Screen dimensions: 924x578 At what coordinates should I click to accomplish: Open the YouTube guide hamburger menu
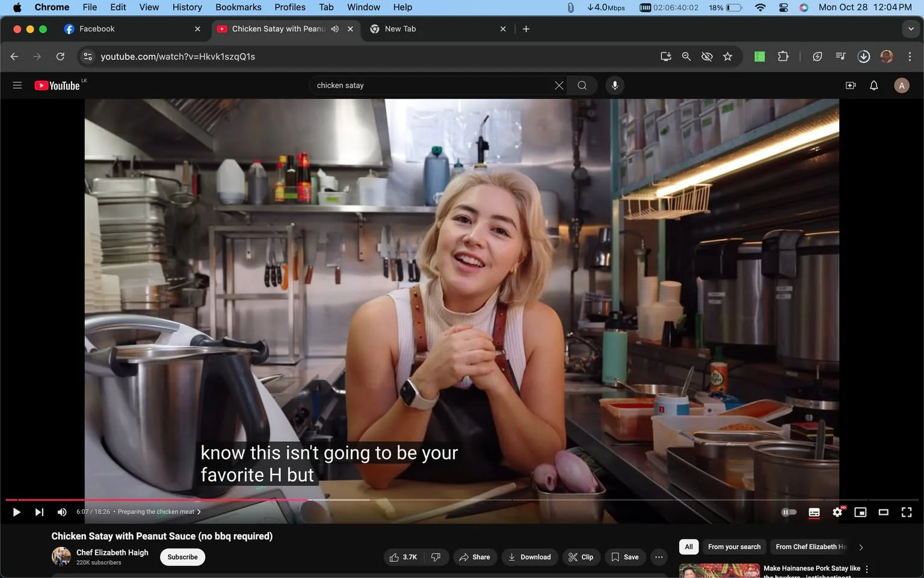pyautogui.click(x=17, y=85)
